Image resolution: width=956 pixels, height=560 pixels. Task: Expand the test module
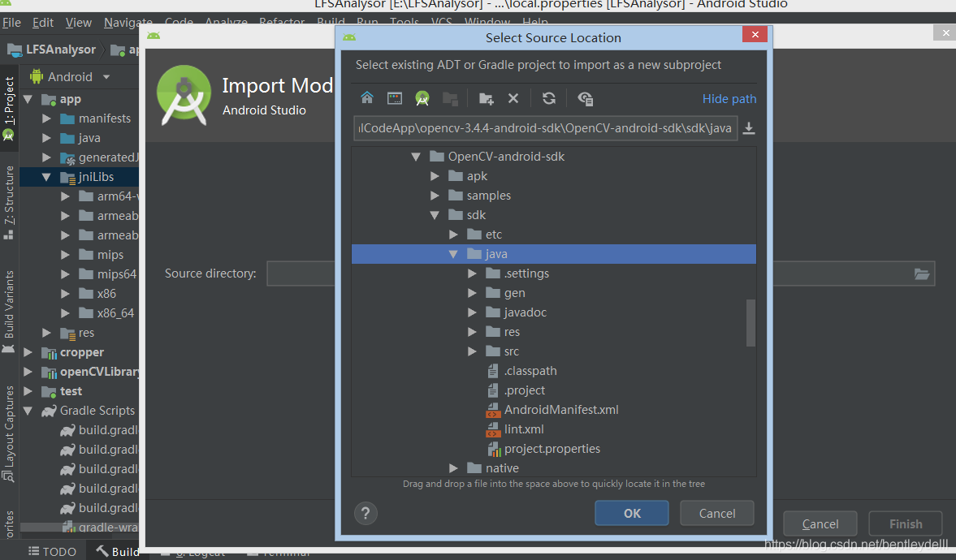[28, 391]
